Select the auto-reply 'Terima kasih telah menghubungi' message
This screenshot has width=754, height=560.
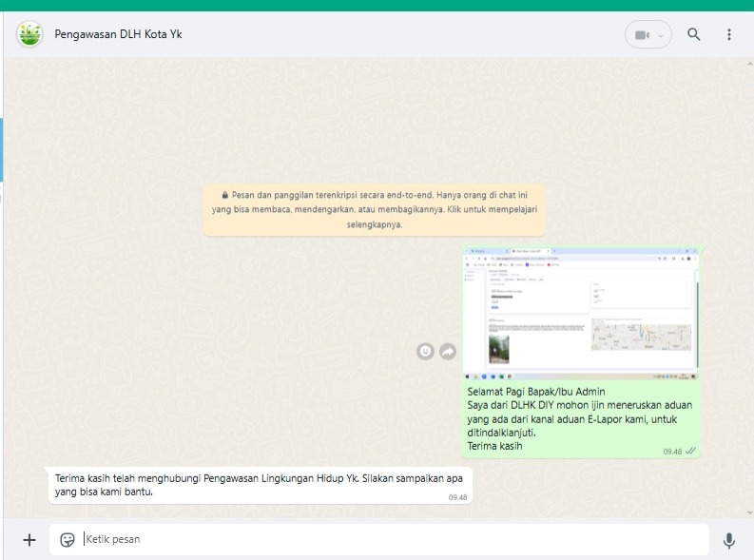coord(260,485)
